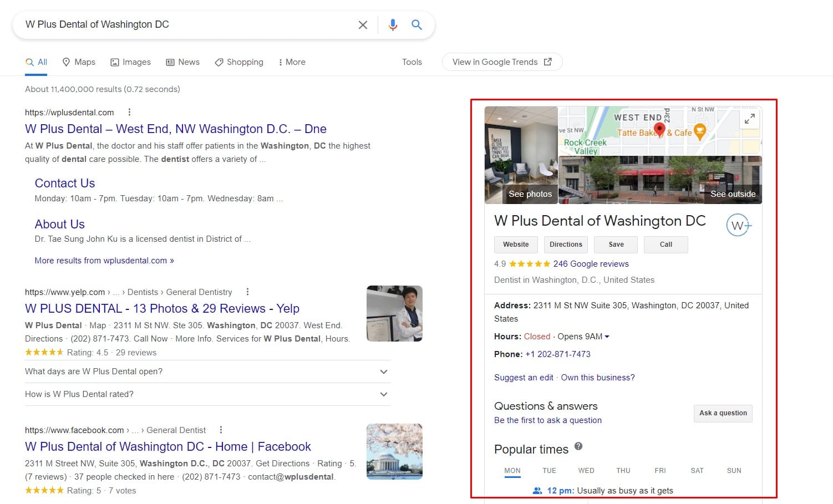Expand 'How is W Plus Dental rated?'
Image resolution: width=833 pixels, height=504 pixels.
[207, 394]
